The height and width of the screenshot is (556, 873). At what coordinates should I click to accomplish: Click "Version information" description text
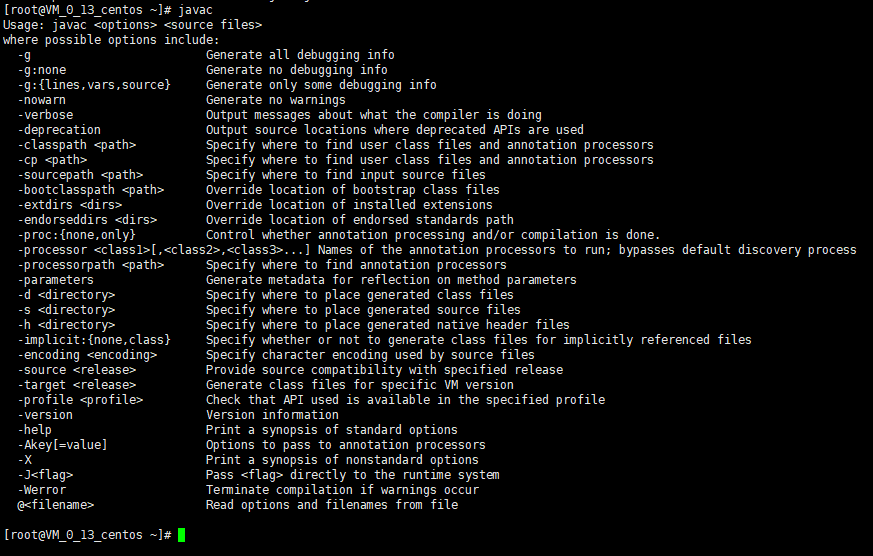point(272,415)
